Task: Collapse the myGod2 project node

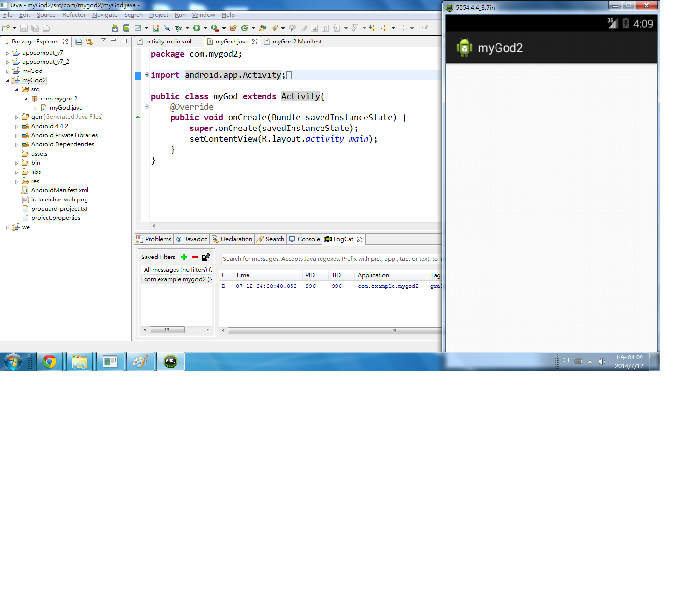Action: pyautogui.click(x=7, y=80)
